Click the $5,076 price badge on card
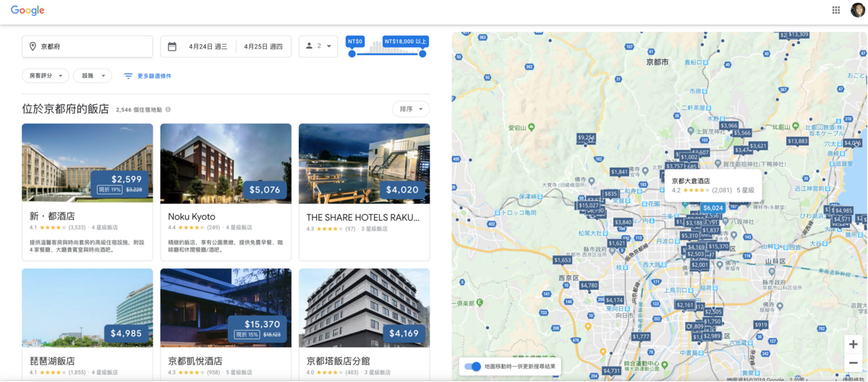Image resolution: width=868 pixels, height=382 pixels. [265, 190]
